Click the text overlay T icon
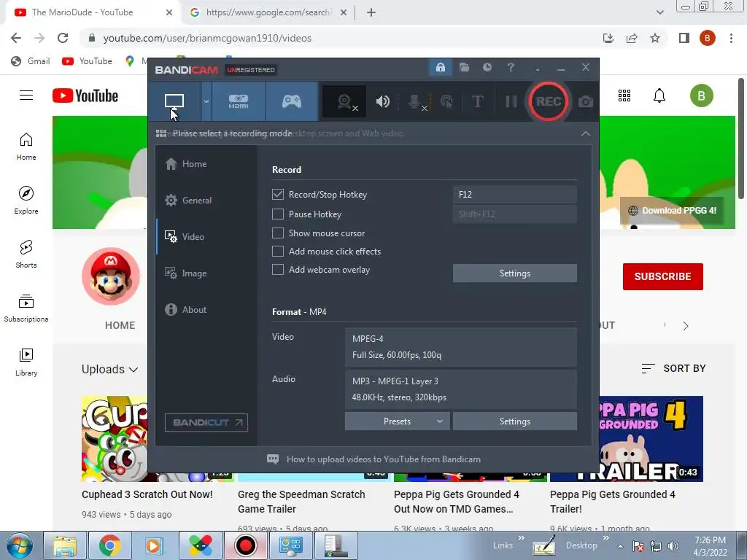Image resolution: width=747 pixels, height=560 pixels. [477, 101]
